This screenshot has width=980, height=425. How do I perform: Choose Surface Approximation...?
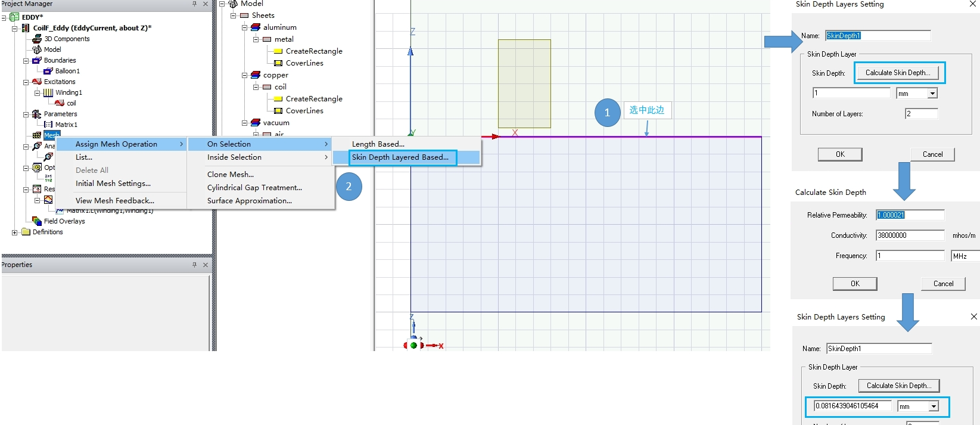coord(250,201)
